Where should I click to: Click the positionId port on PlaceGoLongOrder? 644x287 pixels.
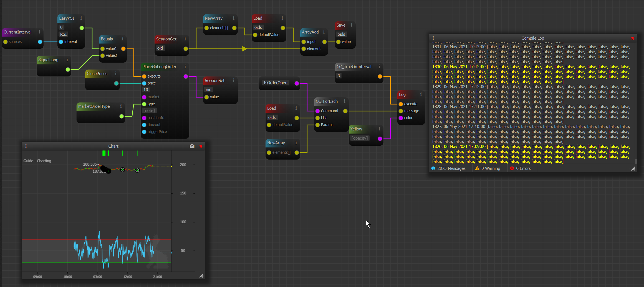click(x=144, y=118)
